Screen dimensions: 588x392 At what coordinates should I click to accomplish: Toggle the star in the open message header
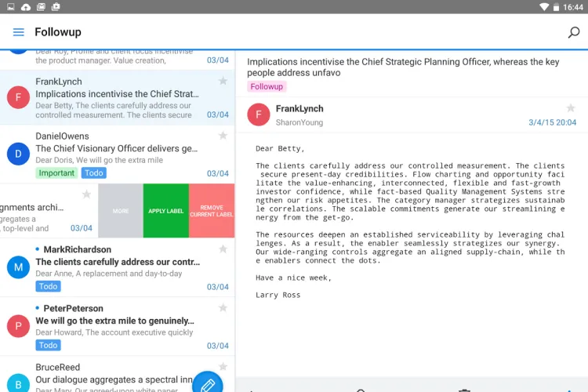click(571, 108)
